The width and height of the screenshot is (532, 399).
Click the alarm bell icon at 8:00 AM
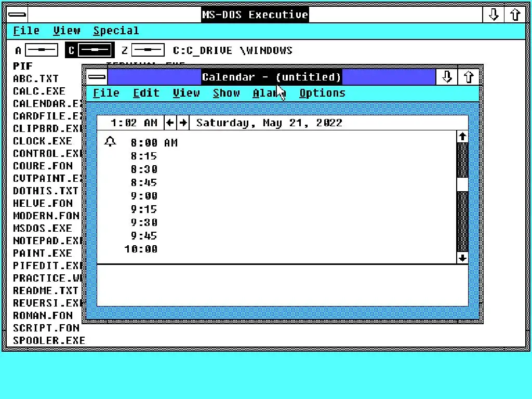pos(110,141)
